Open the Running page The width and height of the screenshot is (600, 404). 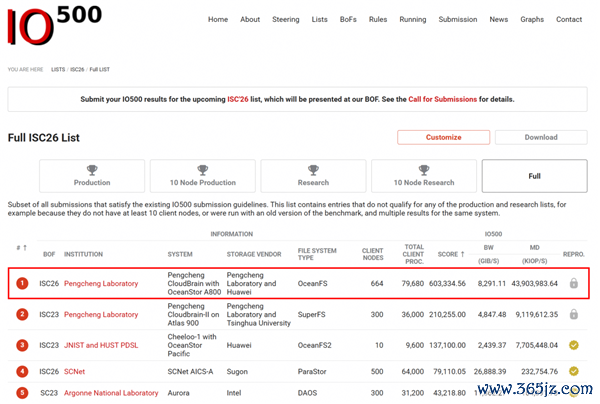point(412,19)
